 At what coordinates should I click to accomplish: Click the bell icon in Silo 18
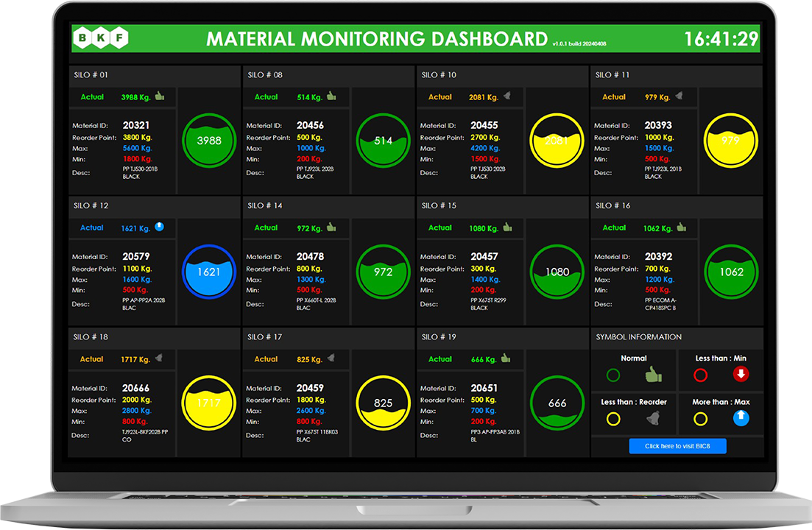159,358
